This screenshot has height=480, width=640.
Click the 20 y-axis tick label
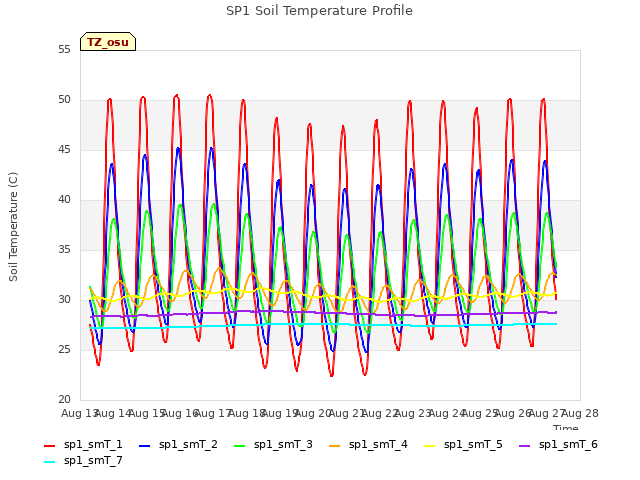tap(64, 400)
